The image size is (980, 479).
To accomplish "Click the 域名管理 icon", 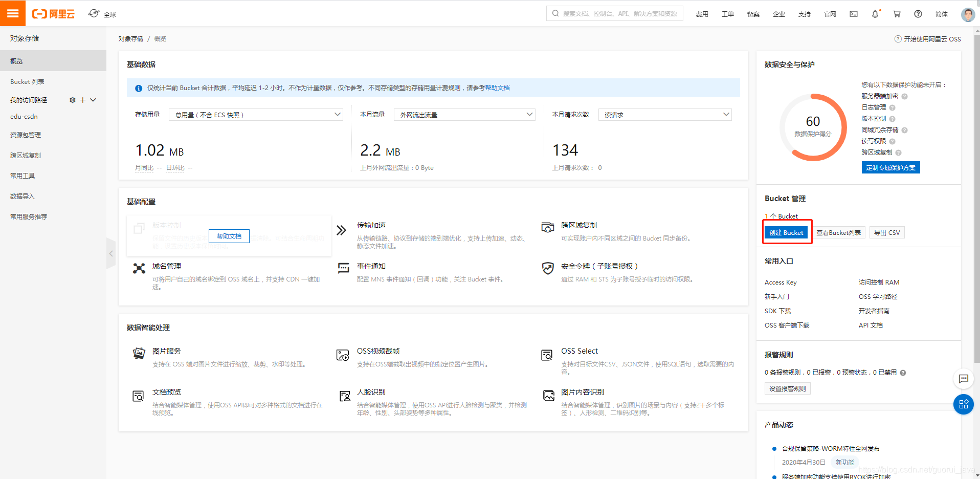I will tap(139, 268).
